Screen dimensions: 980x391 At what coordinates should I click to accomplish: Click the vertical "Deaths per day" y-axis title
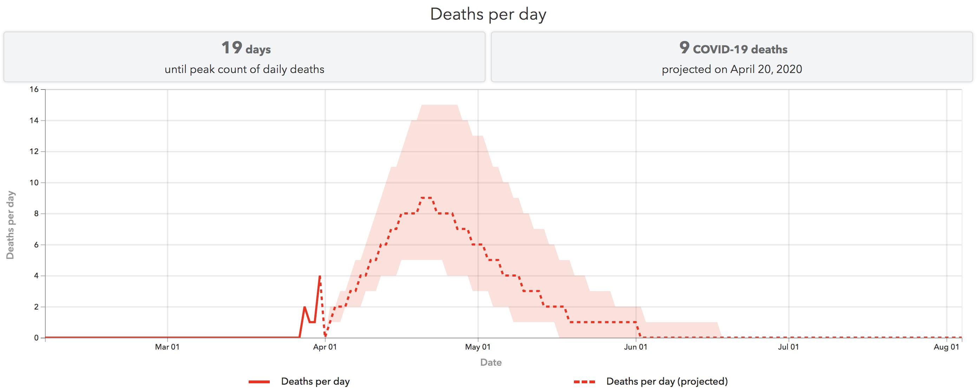click(10, 225)
